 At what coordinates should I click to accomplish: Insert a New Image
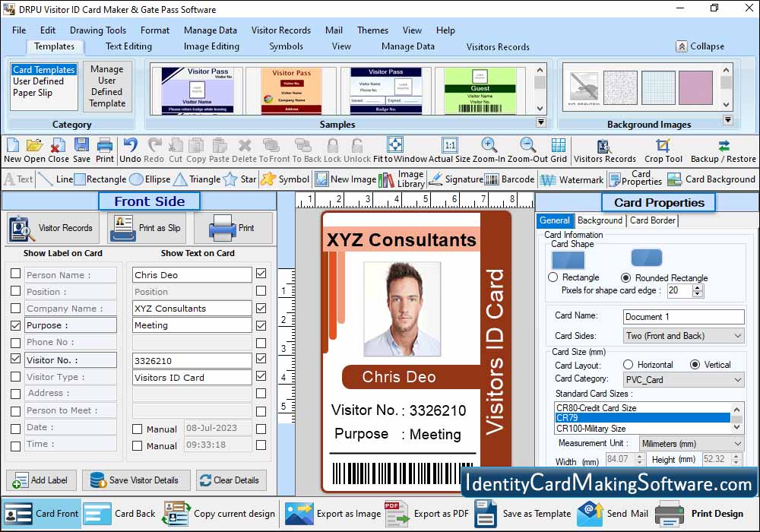click(345, 179)
